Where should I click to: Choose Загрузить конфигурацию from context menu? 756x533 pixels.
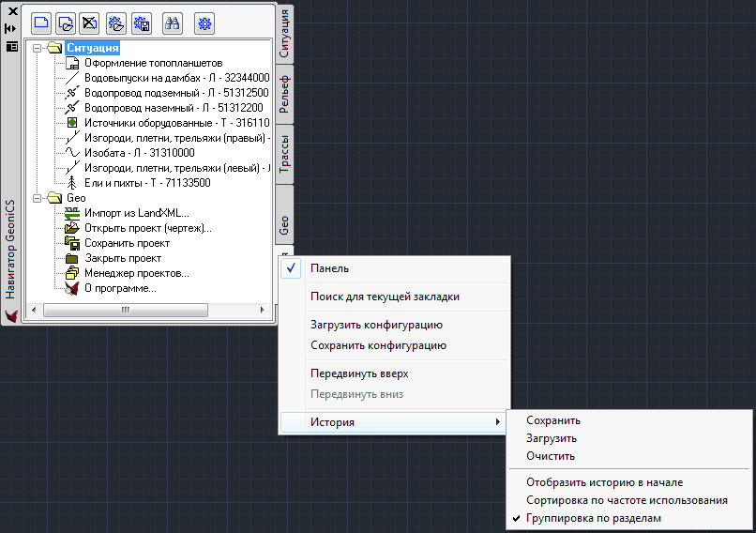click(x=376, y=325)
